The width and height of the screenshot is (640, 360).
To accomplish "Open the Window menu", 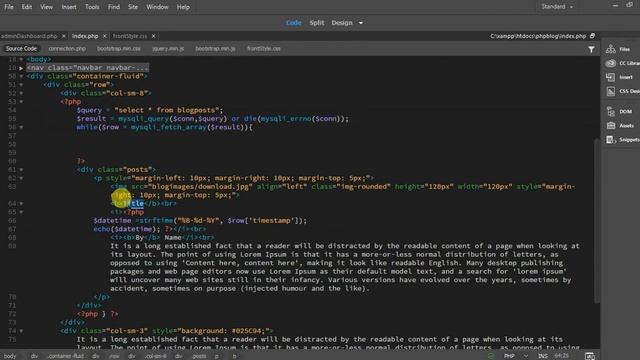I will pos(157,7).
